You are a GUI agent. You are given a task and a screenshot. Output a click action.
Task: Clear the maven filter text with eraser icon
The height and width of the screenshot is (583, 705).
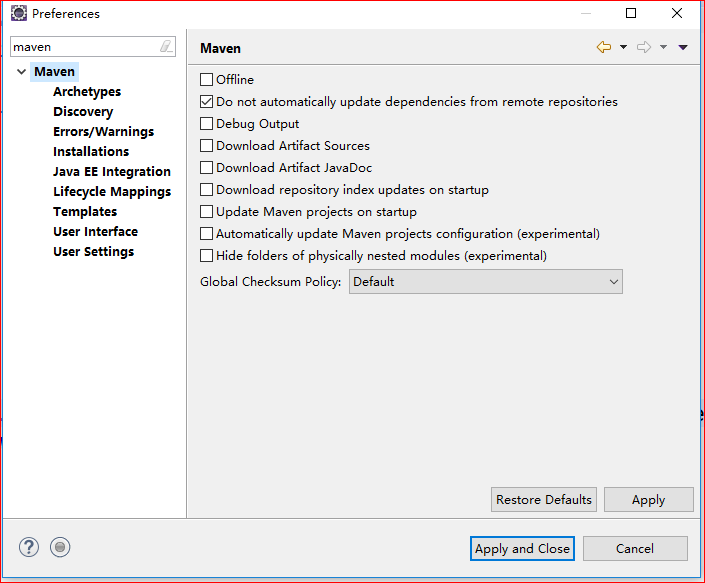pos(166,46)
